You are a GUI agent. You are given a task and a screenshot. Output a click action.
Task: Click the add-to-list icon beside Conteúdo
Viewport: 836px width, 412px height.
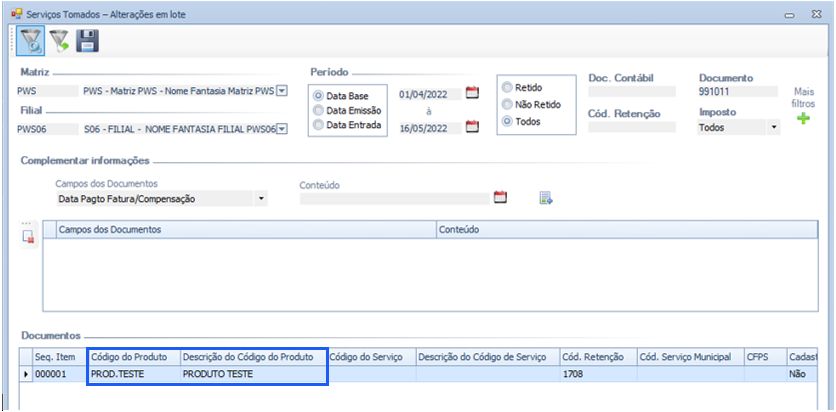(x=546, y=198)
